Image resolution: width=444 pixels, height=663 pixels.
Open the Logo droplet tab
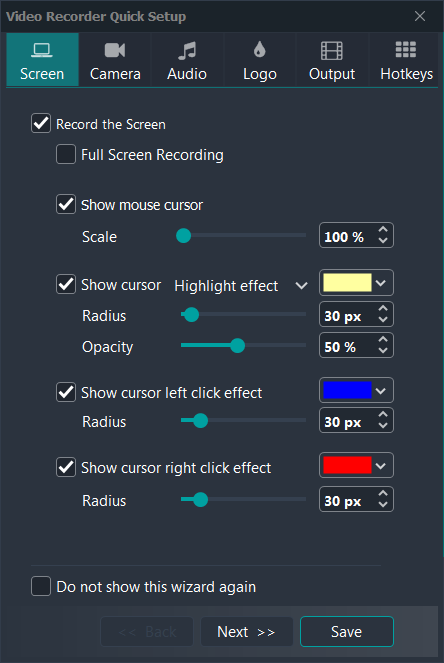[x=260, y=60]
